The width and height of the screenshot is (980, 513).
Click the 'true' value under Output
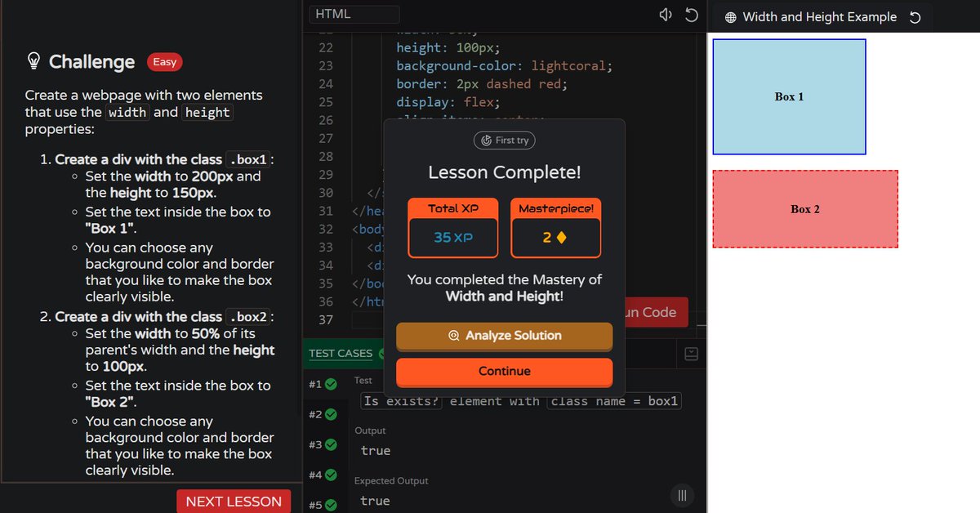coord(376,451)
